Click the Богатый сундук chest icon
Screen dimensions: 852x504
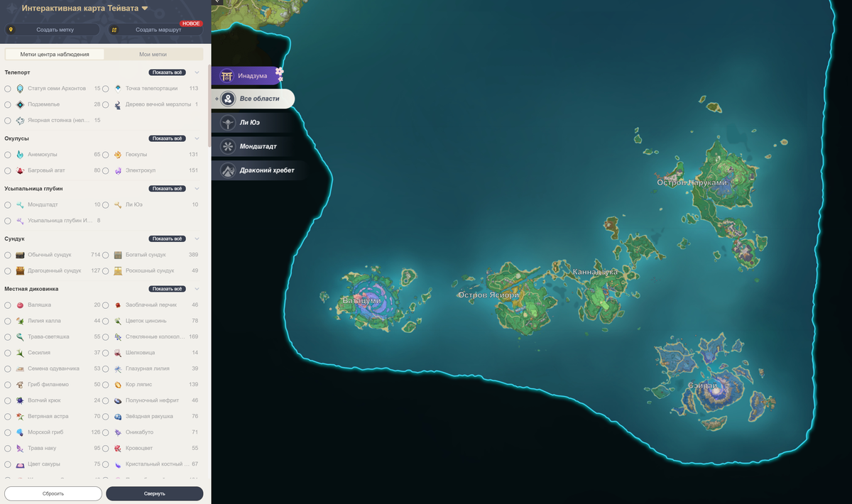(x=118, y=255)
